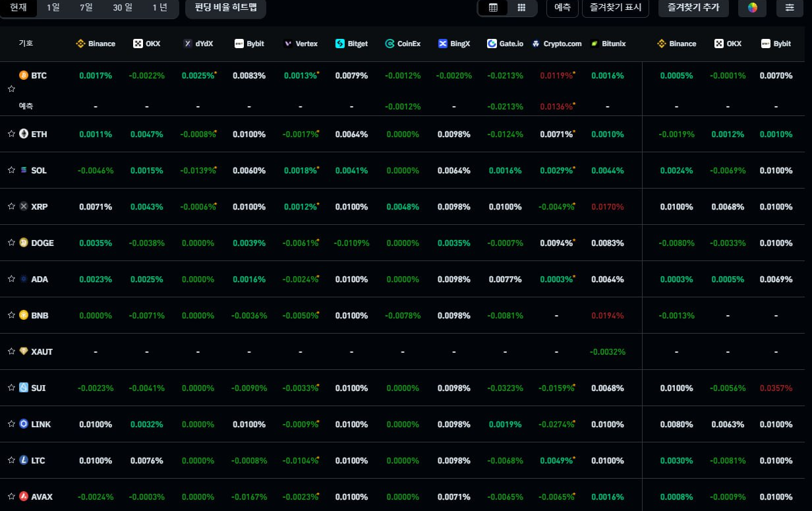Click BNB Bitunix rate 0.0194%
This screenshot has height=511, width=812.
(x=607, y=315)
